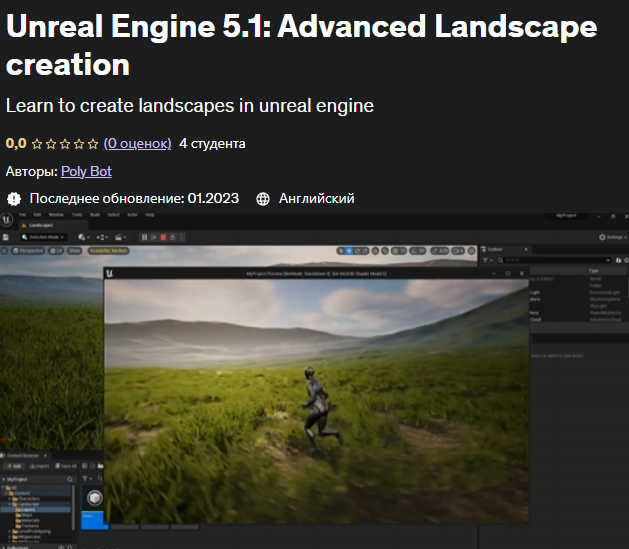Open the Poly Bot author link
This screenshot has width=629, height=549.
coord(86,171)
